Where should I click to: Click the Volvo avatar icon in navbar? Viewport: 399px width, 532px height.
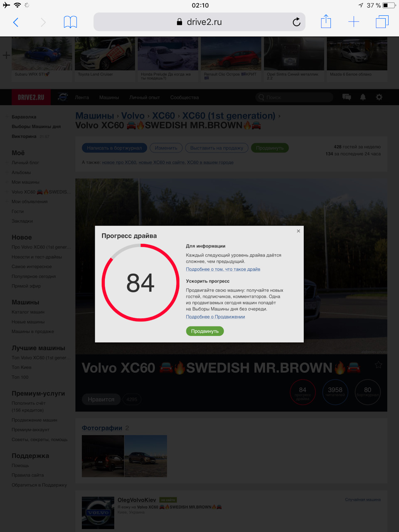coord(63,97)
